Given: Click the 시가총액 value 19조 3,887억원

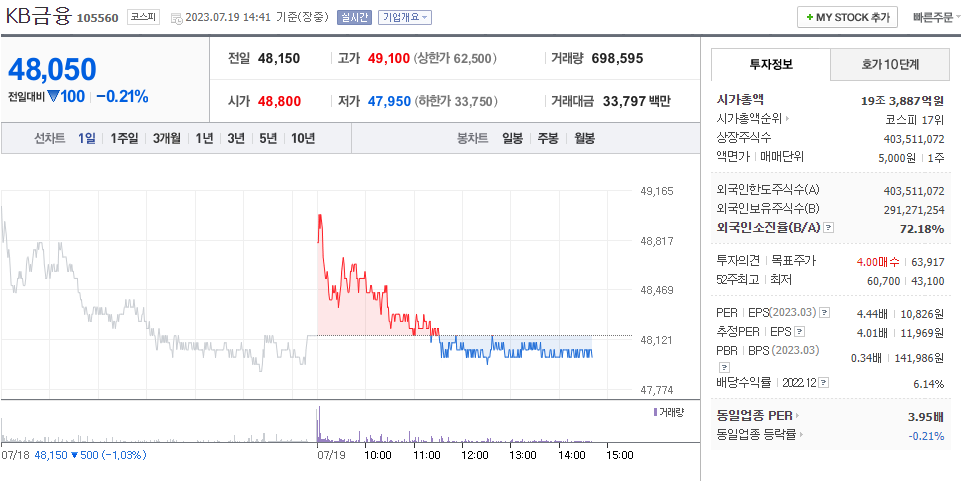Looking at the screenshot, I should [x=902, y=100].
